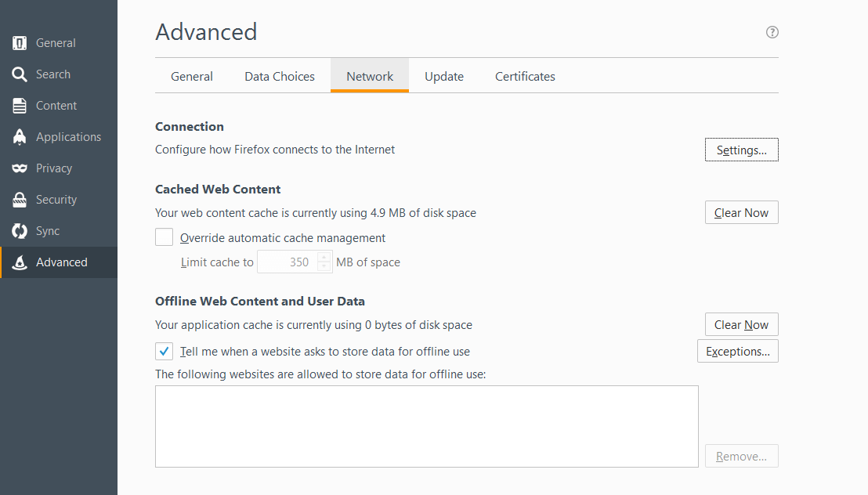
Task: Click the Applications rocket sidebar icon
Action: click(x=20, y=137)
